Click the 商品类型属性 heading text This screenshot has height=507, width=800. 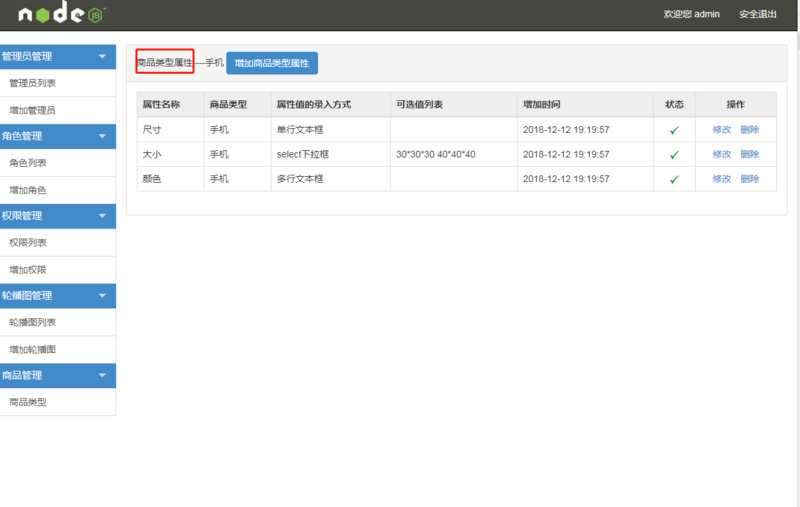165,62
